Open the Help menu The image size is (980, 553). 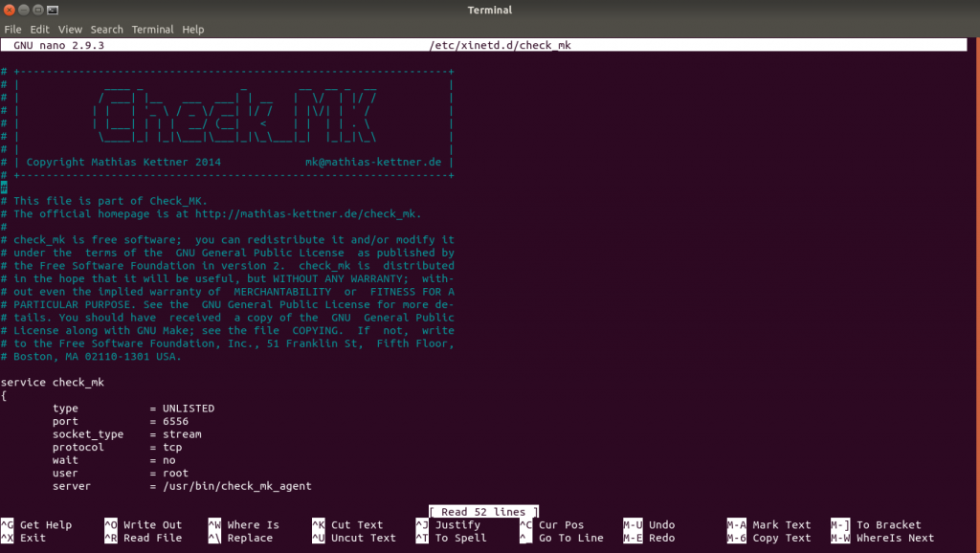pyautogui.click(x=193, y=30)
